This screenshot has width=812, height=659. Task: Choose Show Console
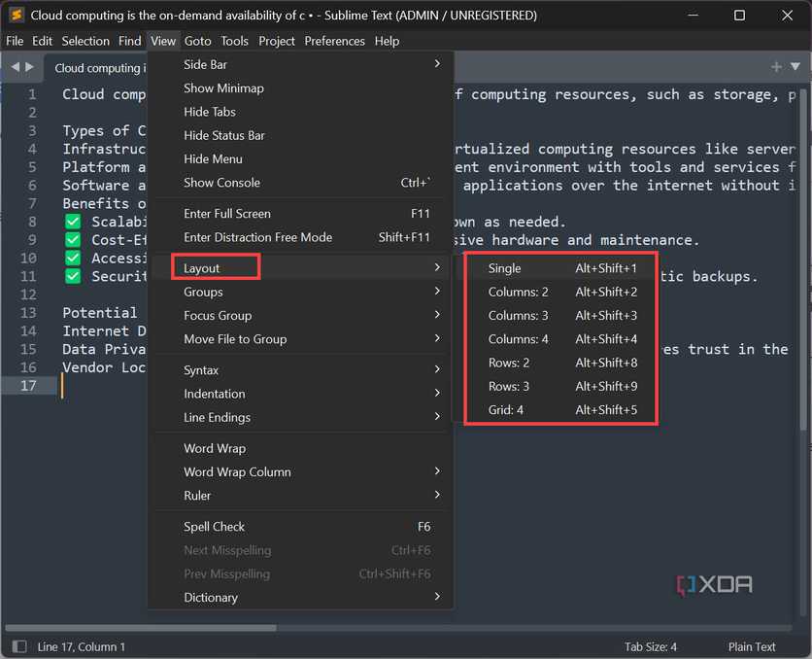coord(301,183)
